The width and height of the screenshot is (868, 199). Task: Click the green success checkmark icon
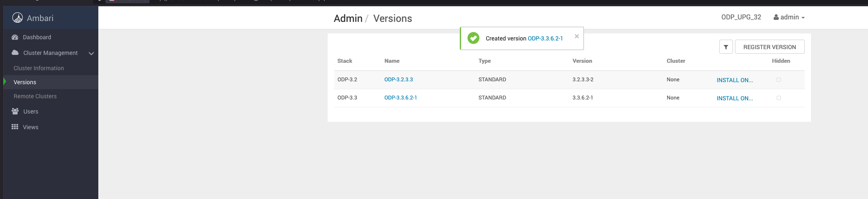coord(473,38)
